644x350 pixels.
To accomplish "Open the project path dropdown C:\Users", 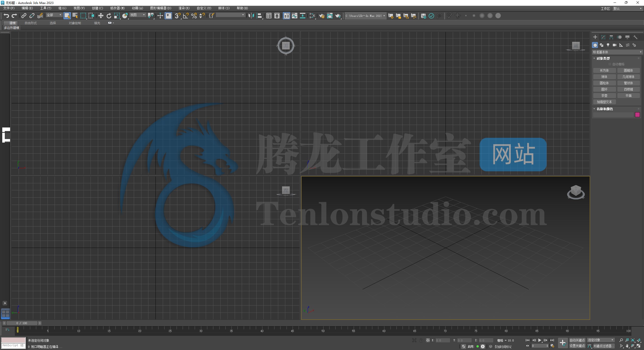I will tap(365, 16).
